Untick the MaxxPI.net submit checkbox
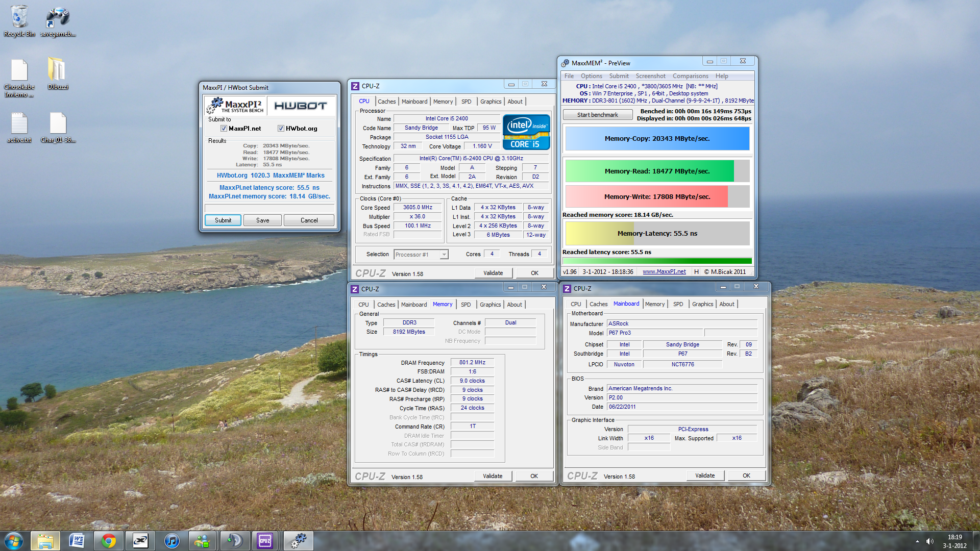980x551 pixels. coord(224,129)
